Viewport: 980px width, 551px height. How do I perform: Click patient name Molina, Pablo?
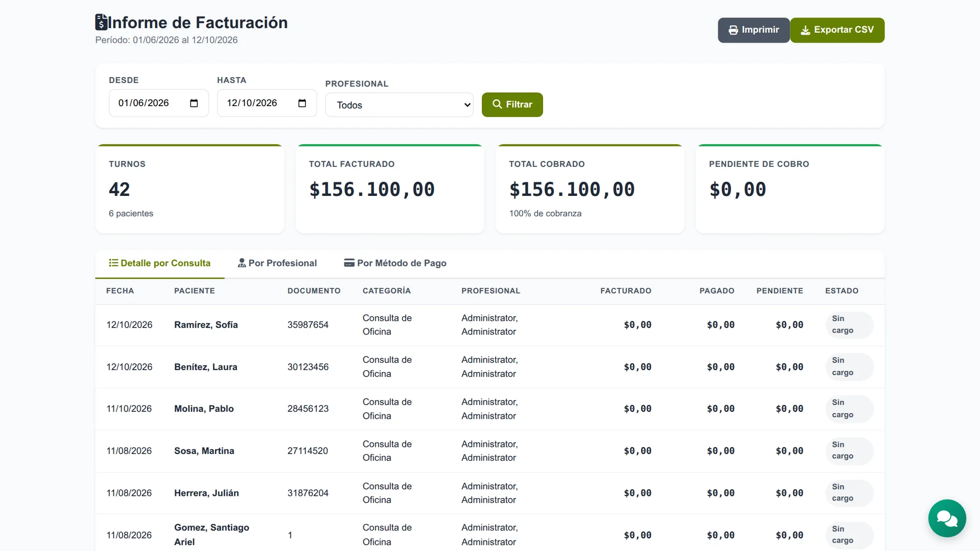pyautogui.click(x=204, y=409)
